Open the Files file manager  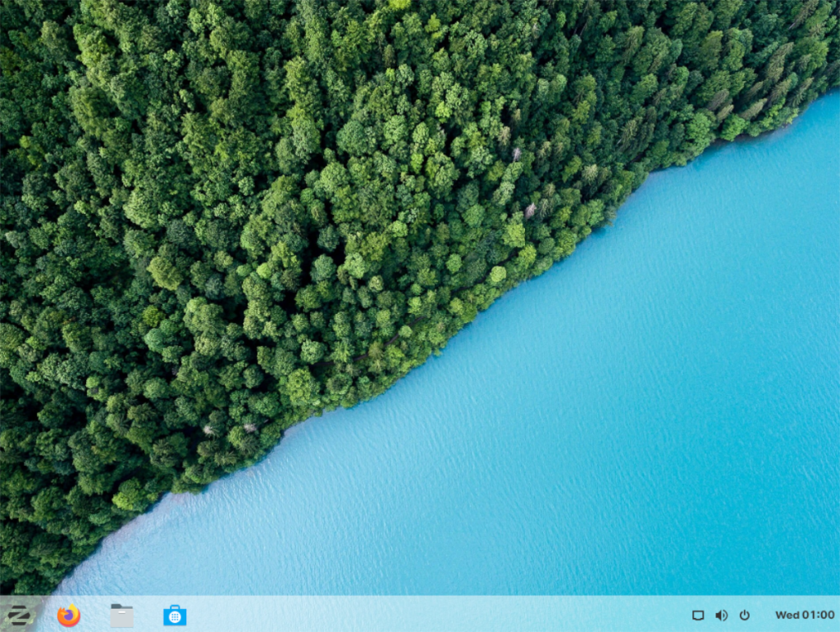120,615
